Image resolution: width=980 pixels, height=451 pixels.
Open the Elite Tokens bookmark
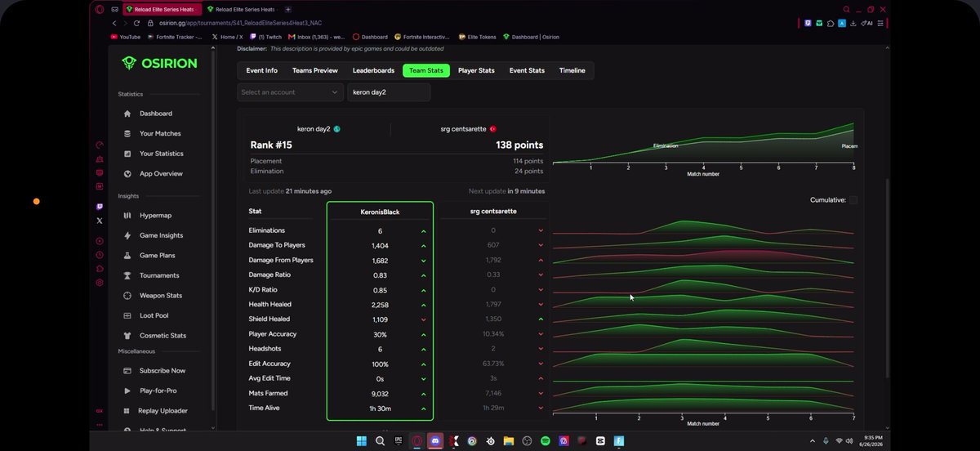(x=479, y=37)
